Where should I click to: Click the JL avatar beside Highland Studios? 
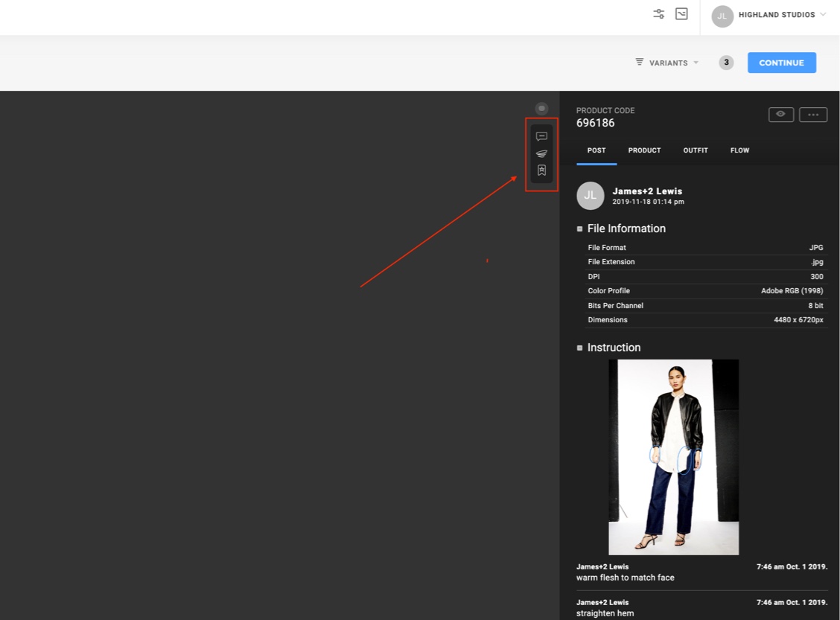coord(722,16)
